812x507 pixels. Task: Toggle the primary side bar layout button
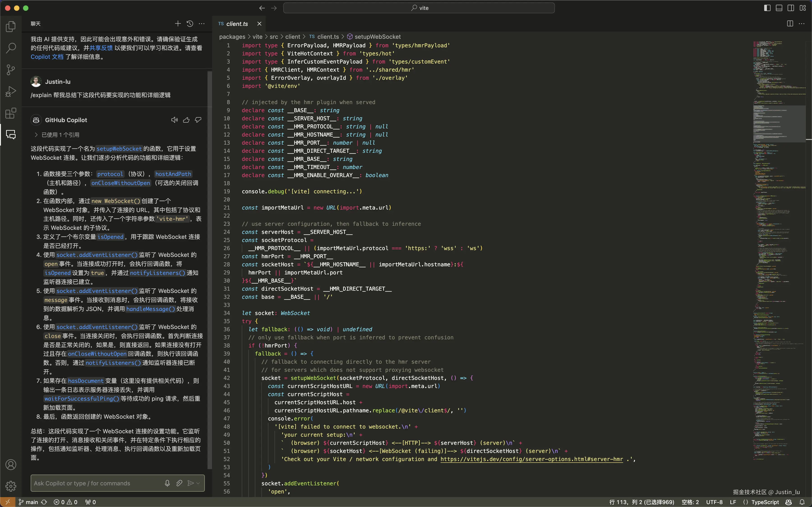[767, 8]
